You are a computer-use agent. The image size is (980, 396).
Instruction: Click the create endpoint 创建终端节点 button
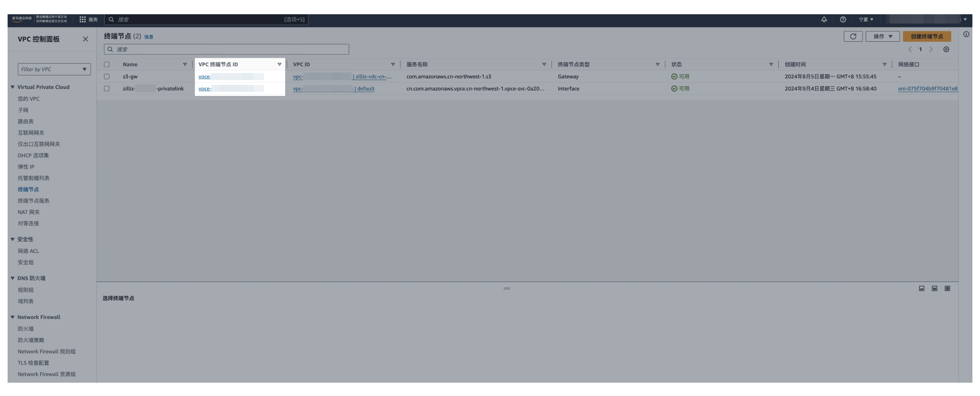(927, 36)
